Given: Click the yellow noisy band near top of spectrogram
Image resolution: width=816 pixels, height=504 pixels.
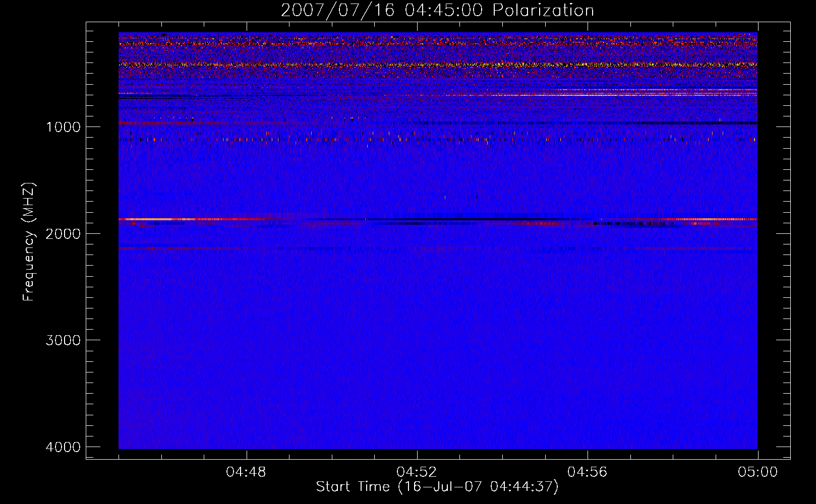Looking at the screenshot, I should [x=438, y=65].
